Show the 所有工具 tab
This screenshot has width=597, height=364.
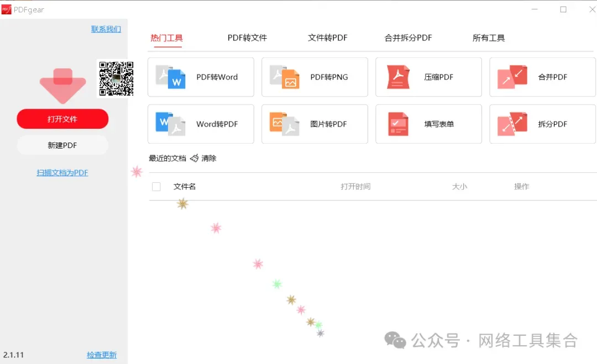coord(489,38)
